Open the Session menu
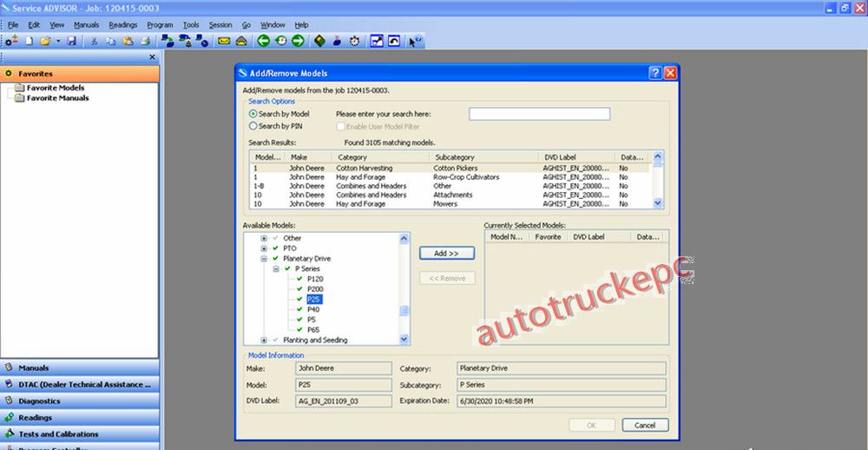This screenshot has width=868, height=450. point(220,25)
